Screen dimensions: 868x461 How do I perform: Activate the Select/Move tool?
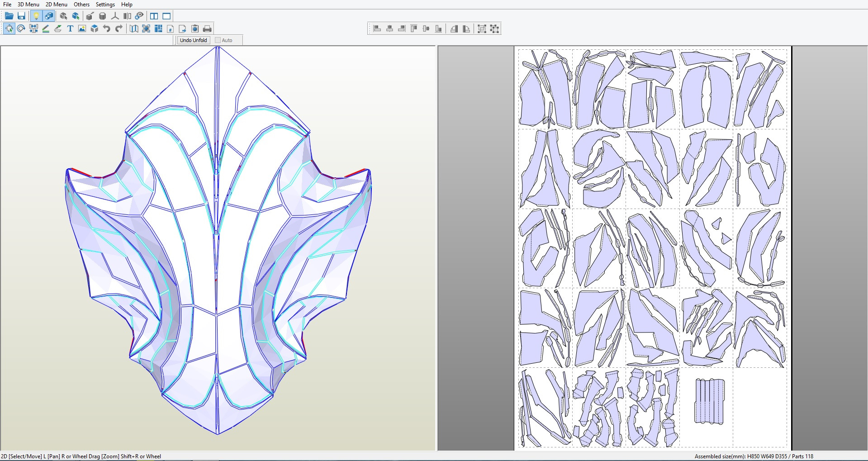(9, 29)
